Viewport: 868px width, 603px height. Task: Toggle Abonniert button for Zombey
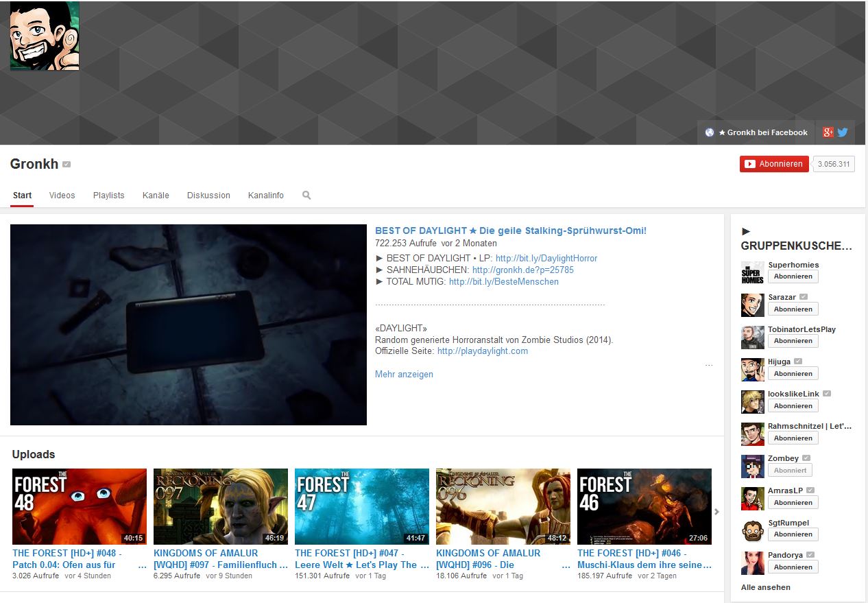coord(790,471)
